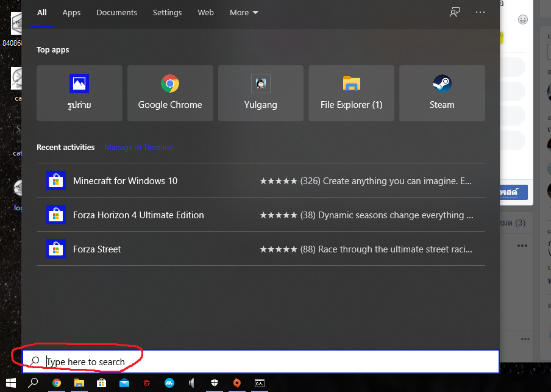Open the Garena app on taskbar
Screen dimensions: 551x392
tap(147, 383)
